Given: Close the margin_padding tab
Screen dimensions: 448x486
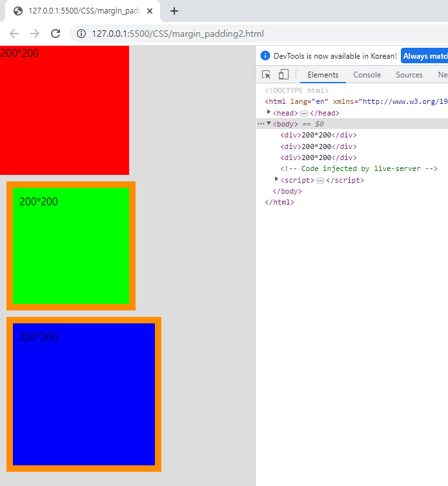Looking at the screenshot, I should pos(150,11).
